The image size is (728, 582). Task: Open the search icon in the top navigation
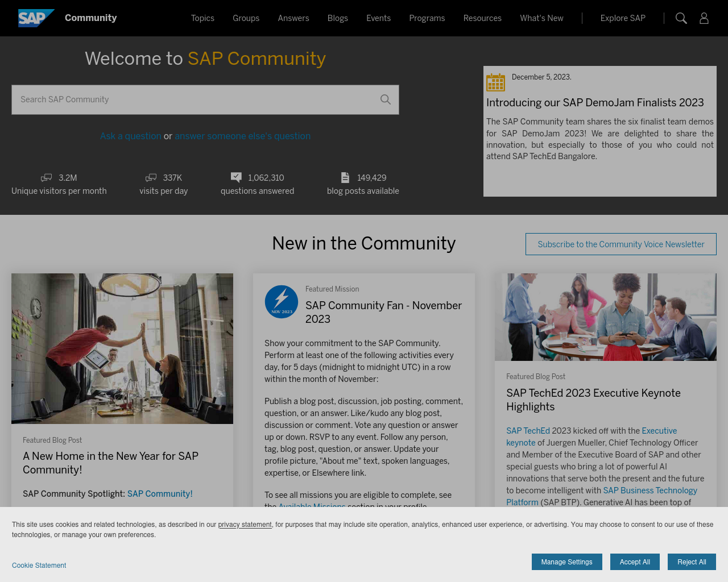(681, 18)
